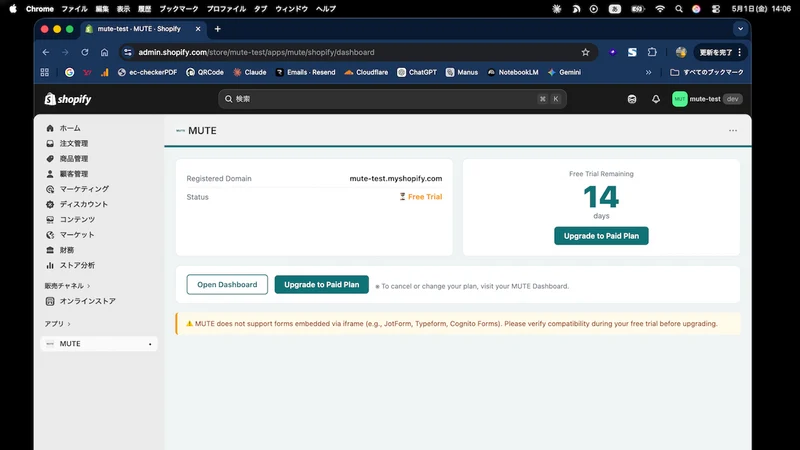Click the Shopify logo in top bar

pyautogui.click(x=68, y=99)
